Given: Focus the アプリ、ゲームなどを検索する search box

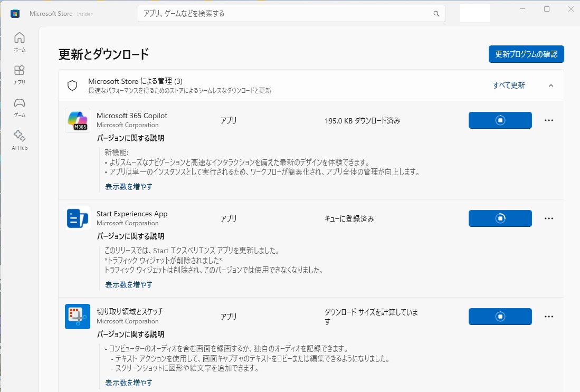Looking at the screenshot, I should click(291, 14).
